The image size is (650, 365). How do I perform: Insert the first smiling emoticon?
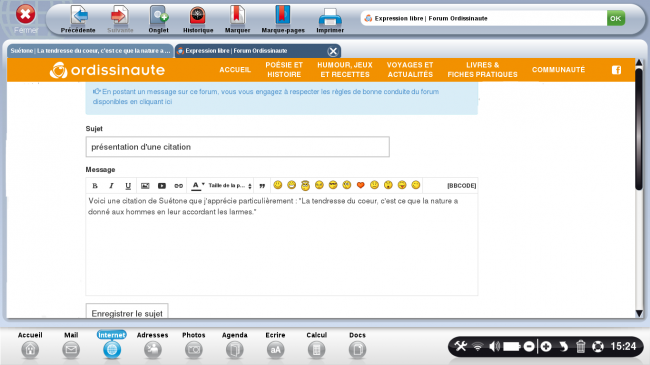278,185
